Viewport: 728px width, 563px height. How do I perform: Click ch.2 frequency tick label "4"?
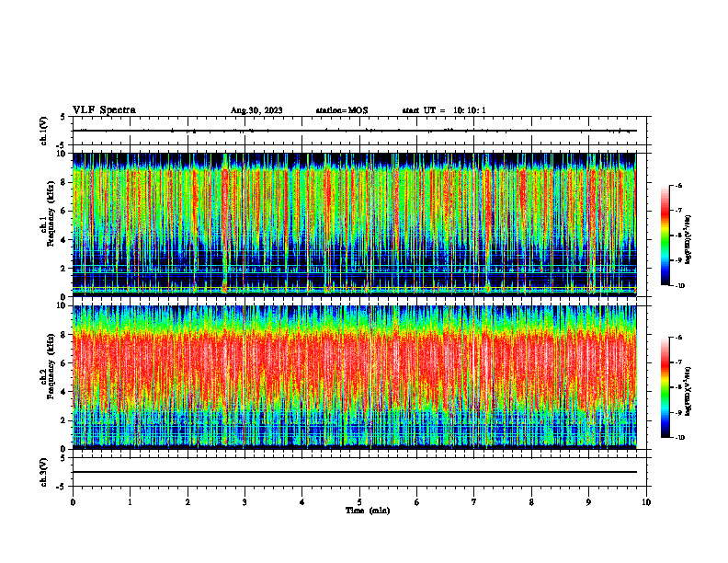tap(64, 392)
